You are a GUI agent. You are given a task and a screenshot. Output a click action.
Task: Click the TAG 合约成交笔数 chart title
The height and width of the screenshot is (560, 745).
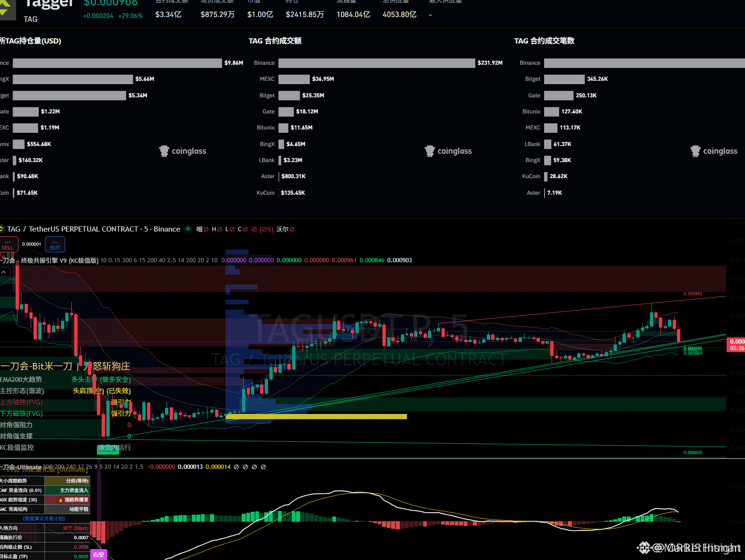coord(545,41)
